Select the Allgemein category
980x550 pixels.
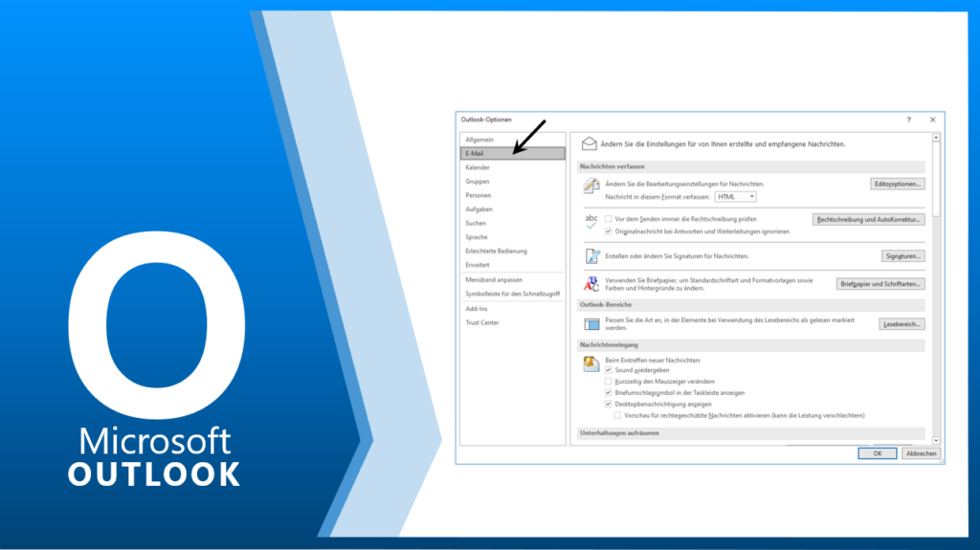[513, 140]
